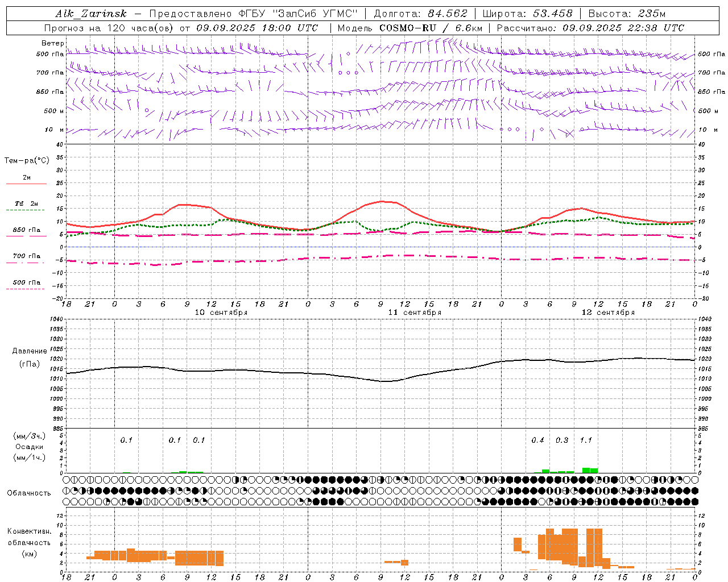Click the 850 гПа temperature legend line sample
The image size is (728, 582).
coord(25,236)
